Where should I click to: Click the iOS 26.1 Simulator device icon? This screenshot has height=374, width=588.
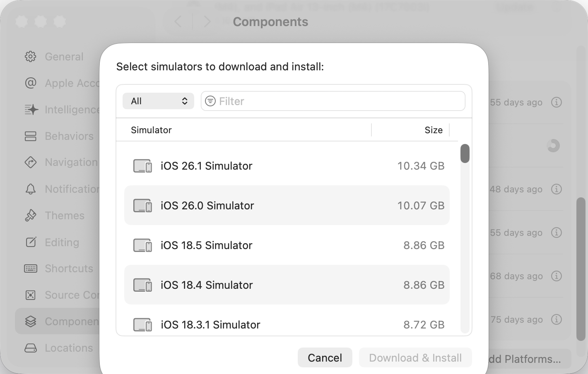point(142,166)
